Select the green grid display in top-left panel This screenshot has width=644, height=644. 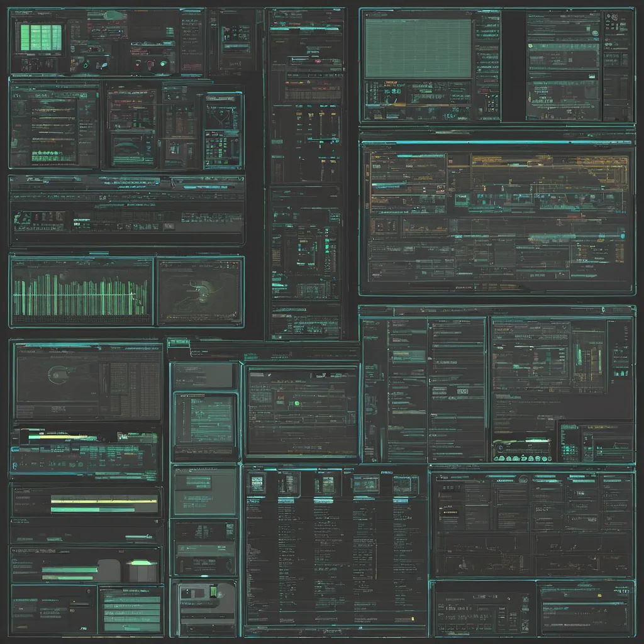41,38
